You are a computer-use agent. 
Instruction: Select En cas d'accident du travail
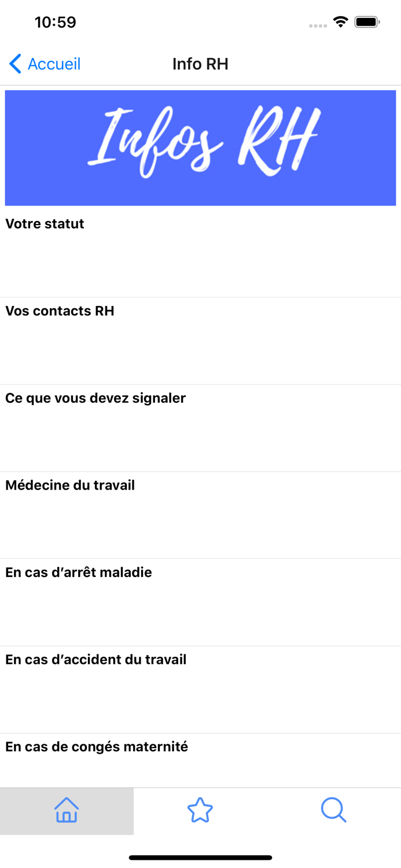click(x=96, y=659)
